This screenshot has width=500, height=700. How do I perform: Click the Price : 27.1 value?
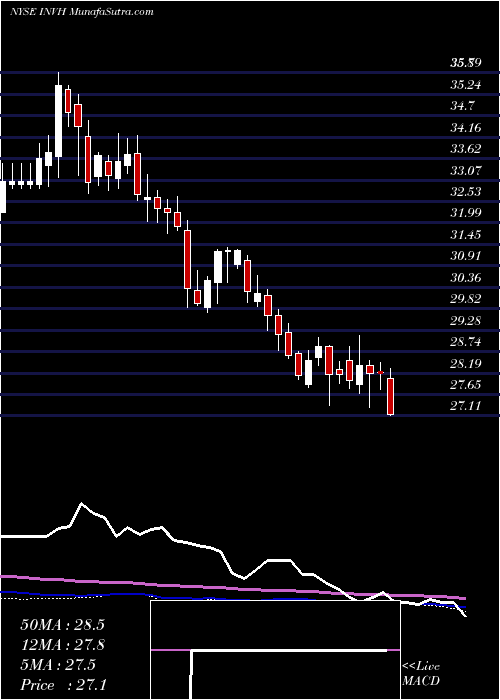click(63, 685)
